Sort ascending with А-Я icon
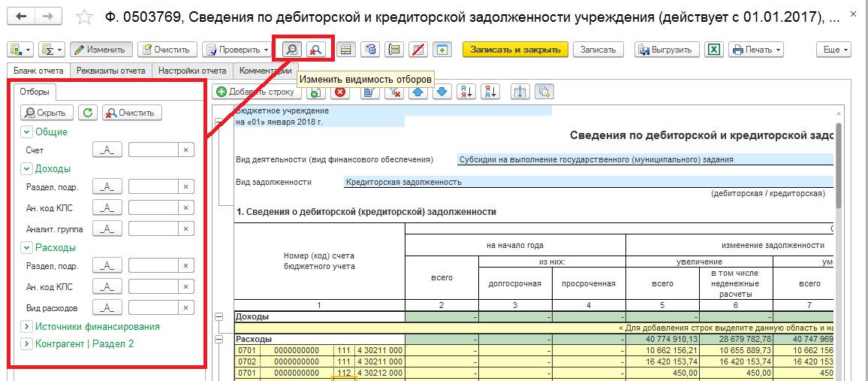 point(466,92)
